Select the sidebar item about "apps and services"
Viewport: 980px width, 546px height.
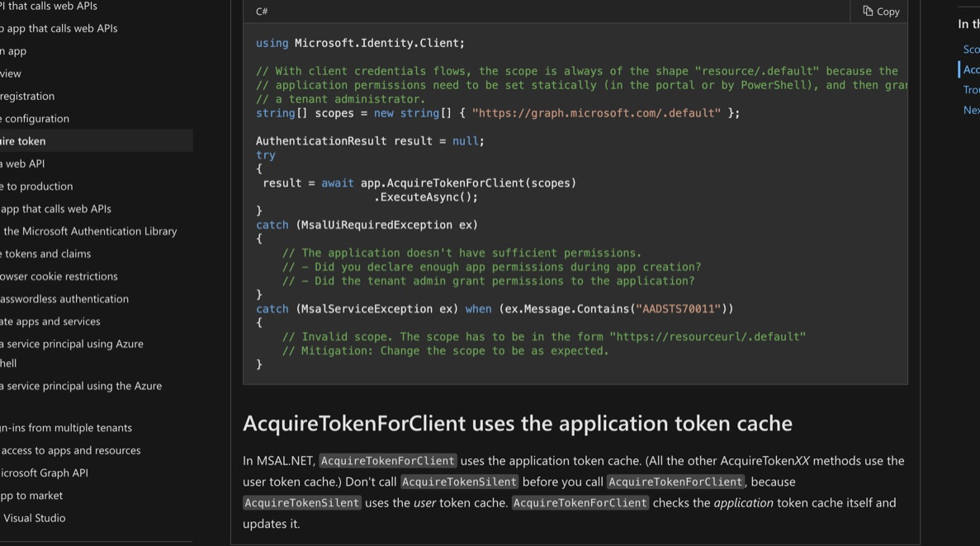50,320
